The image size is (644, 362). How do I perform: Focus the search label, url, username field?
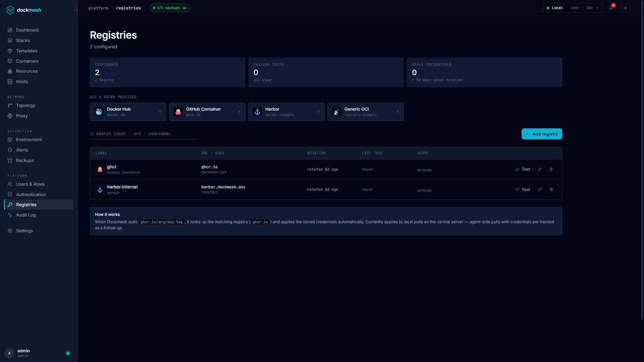[x=144, y=134]
